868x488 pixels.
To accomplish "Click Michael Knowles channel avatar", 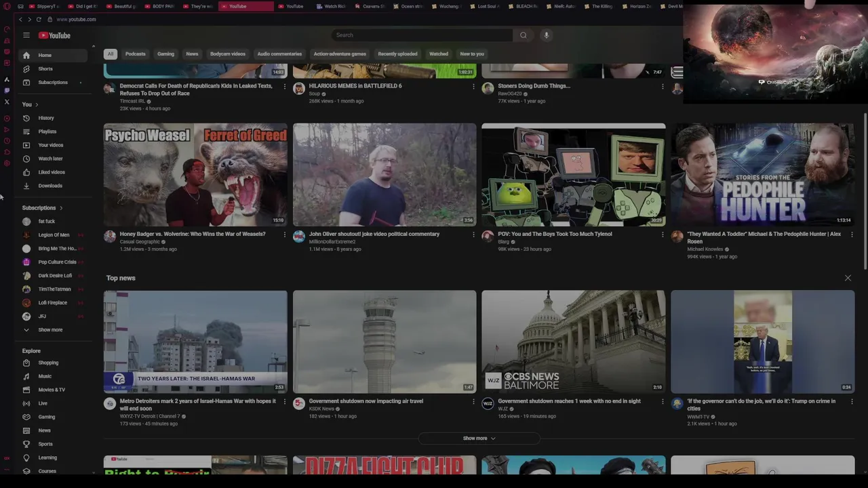I will (677, 237).
